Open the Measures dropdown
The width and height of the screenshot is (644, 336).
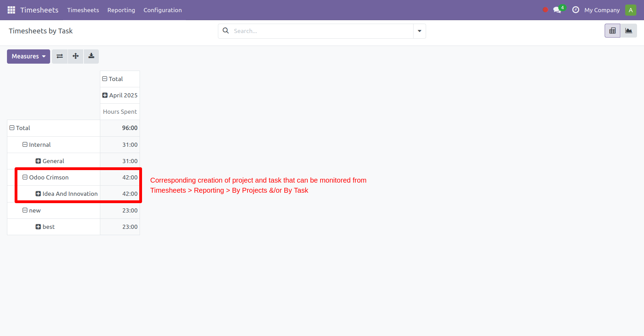tap(29, 56)
